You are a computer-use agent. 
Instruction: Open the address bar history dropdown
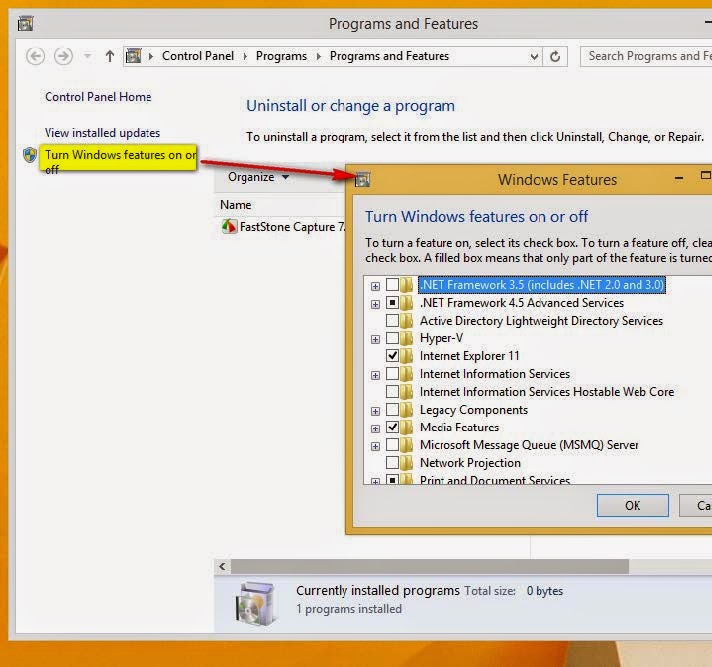click(x=534, y=57)
